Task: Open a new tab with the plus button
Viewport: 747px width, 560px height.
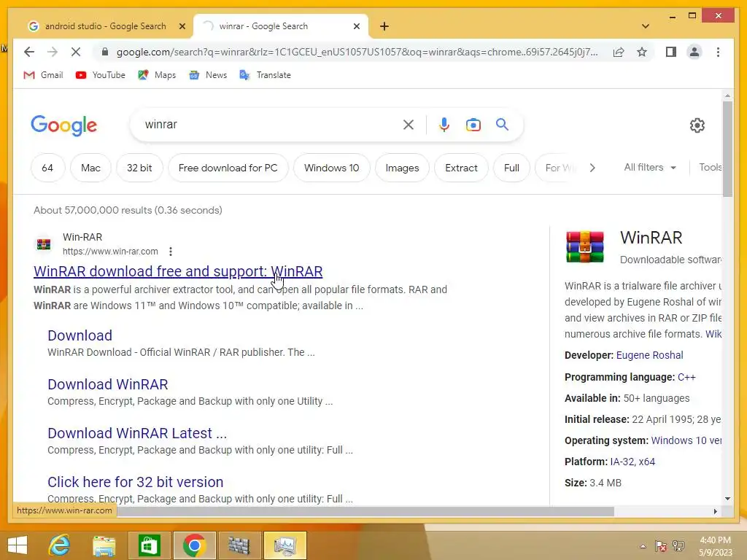Action: click(x=384, y=26)
